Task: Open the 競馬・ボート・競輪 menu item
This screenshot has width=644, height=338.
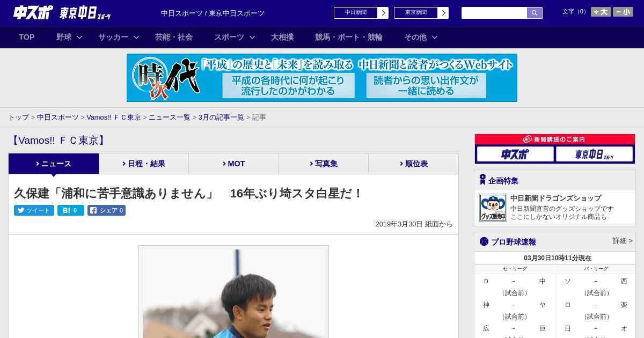Action: coord(349,37)
